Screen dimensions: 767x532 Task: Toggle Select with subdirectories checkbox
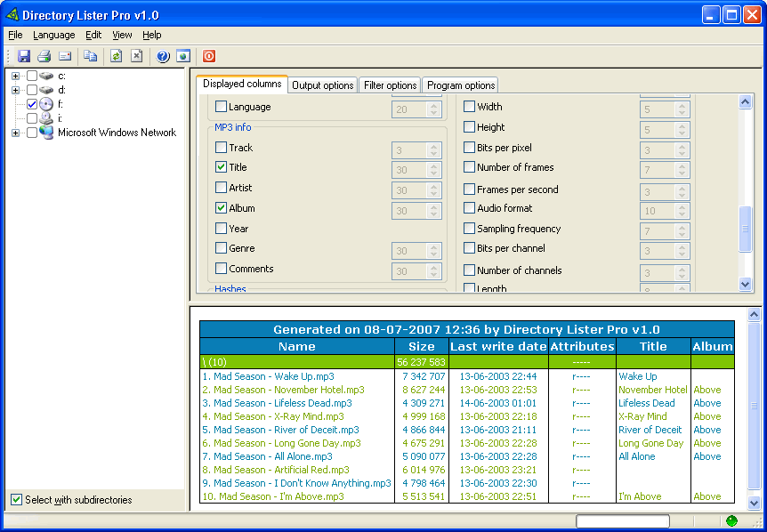coord(17,500)
